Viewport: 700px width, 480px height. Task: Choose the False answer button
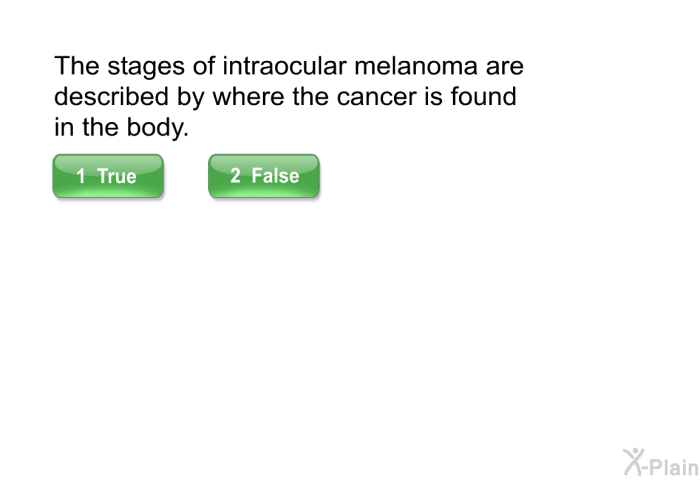tap(264, 176)
